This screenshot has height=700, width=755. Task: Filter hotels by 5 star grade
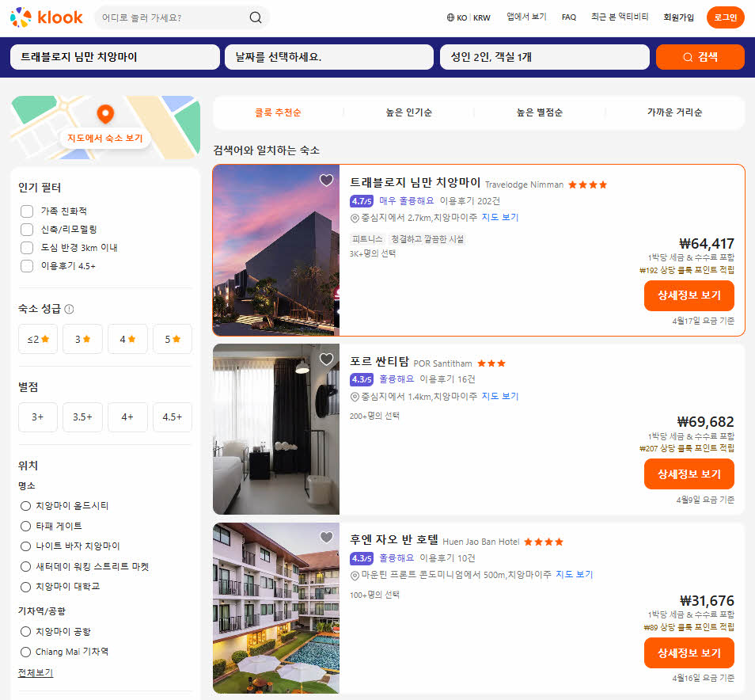point(172,339)
